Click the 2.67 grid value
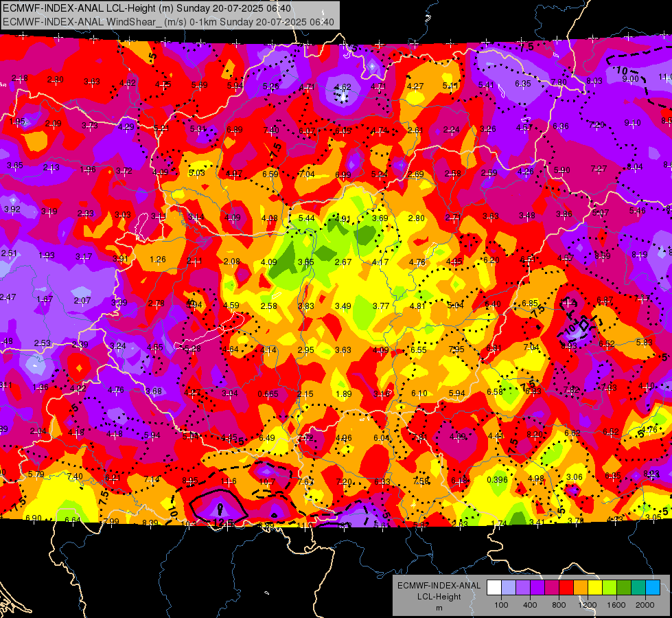Viewport: 672px width, 618px height. pos(343,262)
